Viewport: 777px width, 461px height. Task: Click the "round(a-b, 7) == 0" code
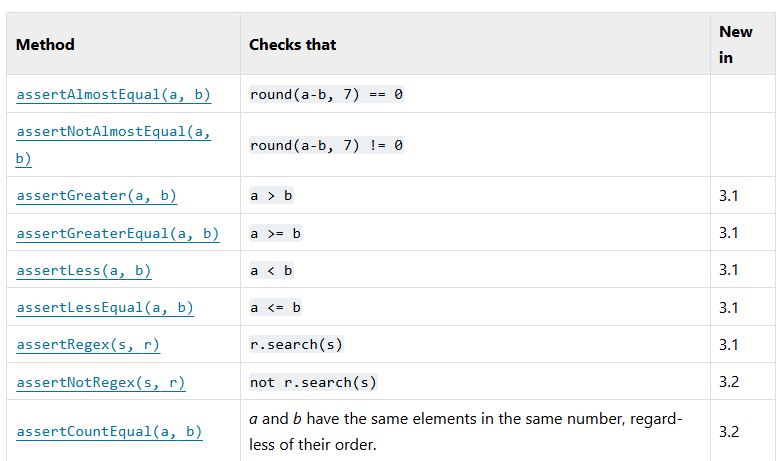(x=326, y=95)
